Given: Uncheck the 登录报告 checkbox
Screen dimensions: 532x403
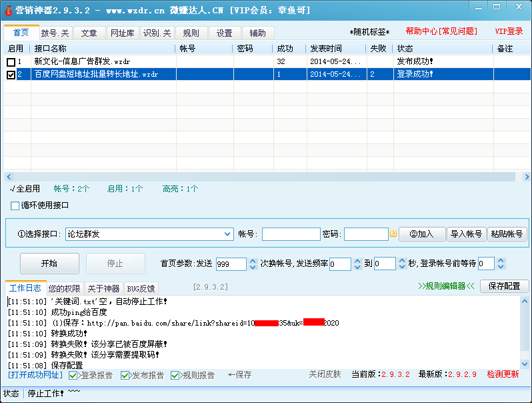Looking at the screenshot, I should pyautogui.click(x=73, y=376).
